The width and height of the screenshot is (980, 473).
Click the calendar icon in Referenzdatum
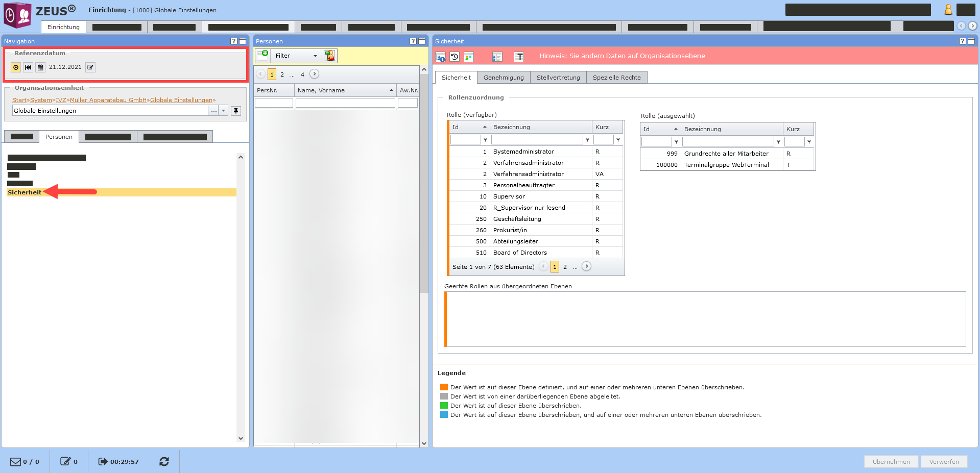point(40,67)
